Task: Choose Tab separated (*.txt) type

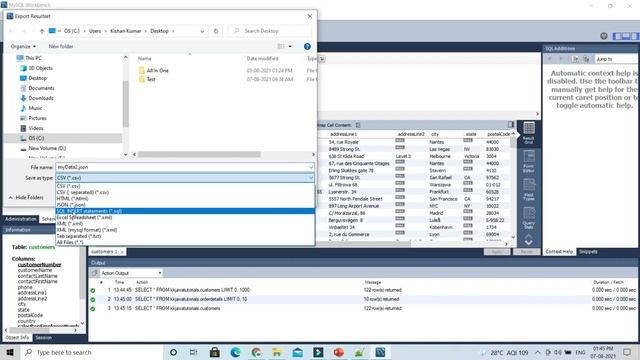Action: coord(185,236)
